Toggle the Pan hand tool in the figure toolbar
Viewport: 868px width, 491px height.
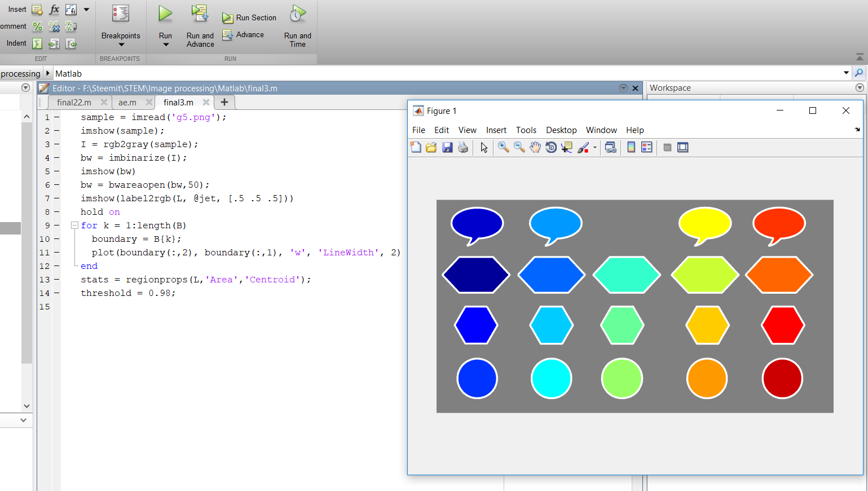[x=535, y=148]
